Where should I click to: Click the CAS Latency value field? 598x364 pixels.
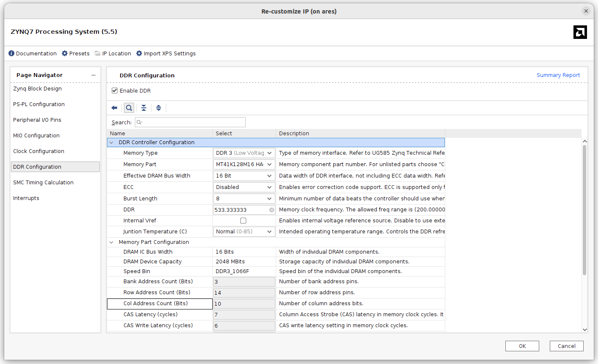pos(244,315)
